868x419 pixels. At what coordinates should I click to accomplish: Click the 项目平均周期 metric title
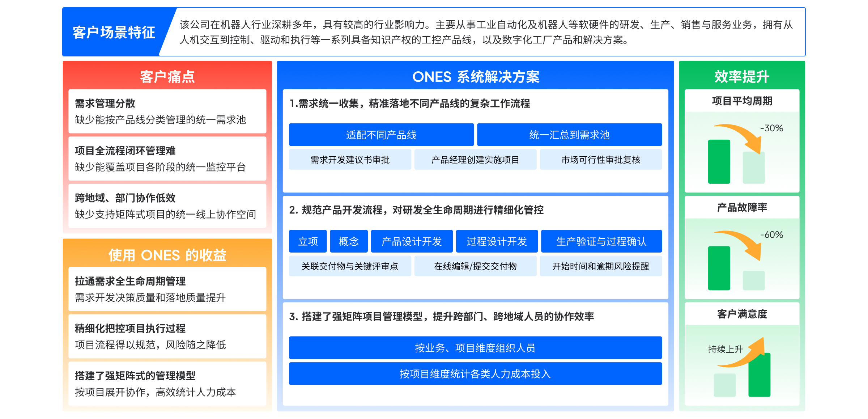[742, 101]
